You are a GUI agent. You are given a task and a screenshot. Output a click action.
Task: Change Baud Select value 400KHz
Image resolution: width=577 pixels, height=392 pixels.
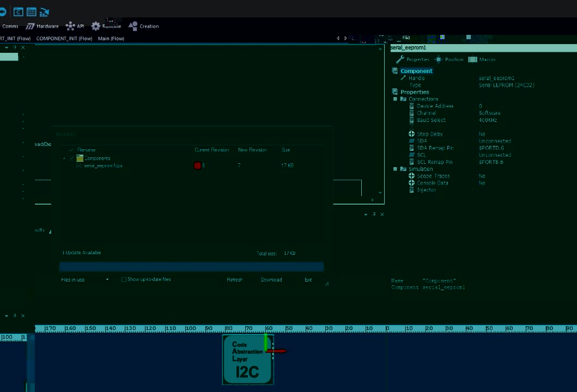click(488, 120)
